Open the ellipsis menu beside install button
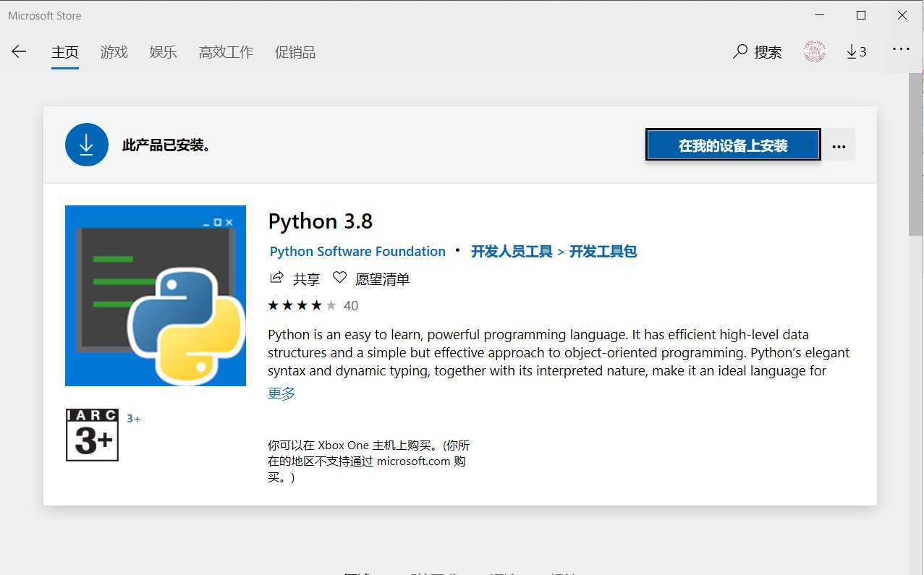This screenshot has width=924, height=575. coord(839,145)
